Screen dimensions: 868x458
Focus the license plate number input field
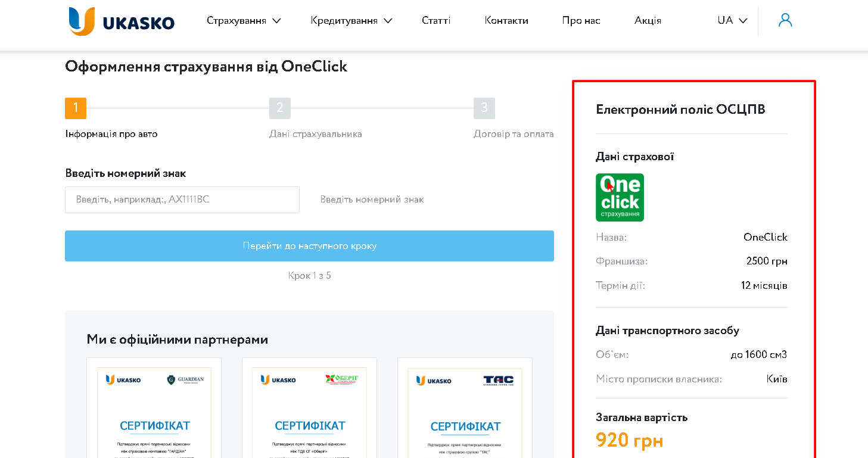[182, 200]
